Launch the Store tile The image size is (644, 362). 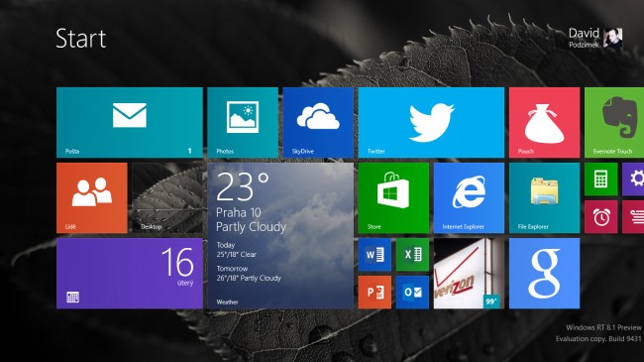click(x=393, y=198)
